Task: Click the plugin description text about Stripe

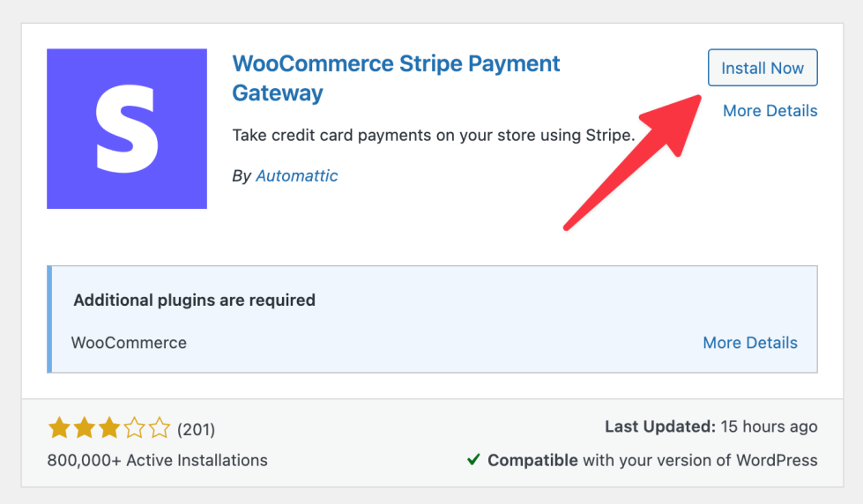Action: click(x=433, y=136)
